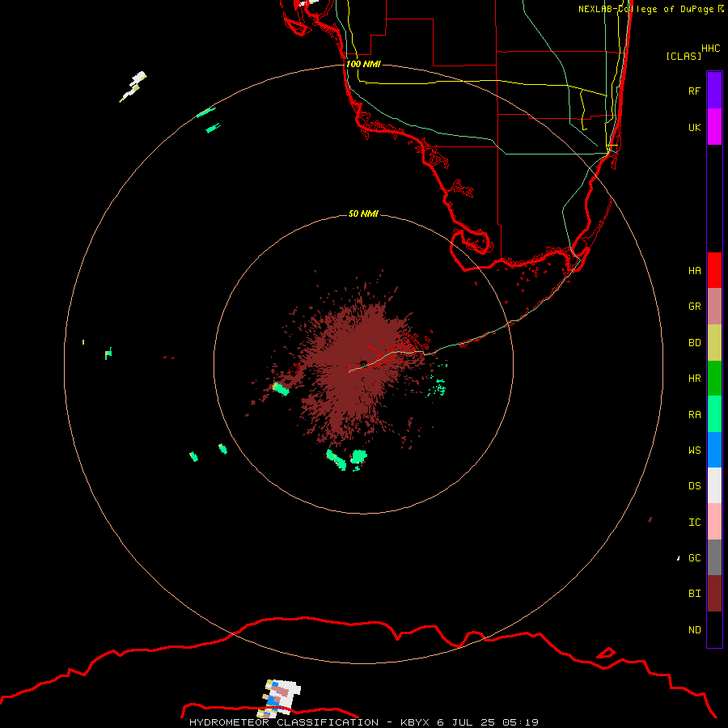728x728 pixels.
Task: Click the gray GC legend swatch
Action: click(714, 557)
